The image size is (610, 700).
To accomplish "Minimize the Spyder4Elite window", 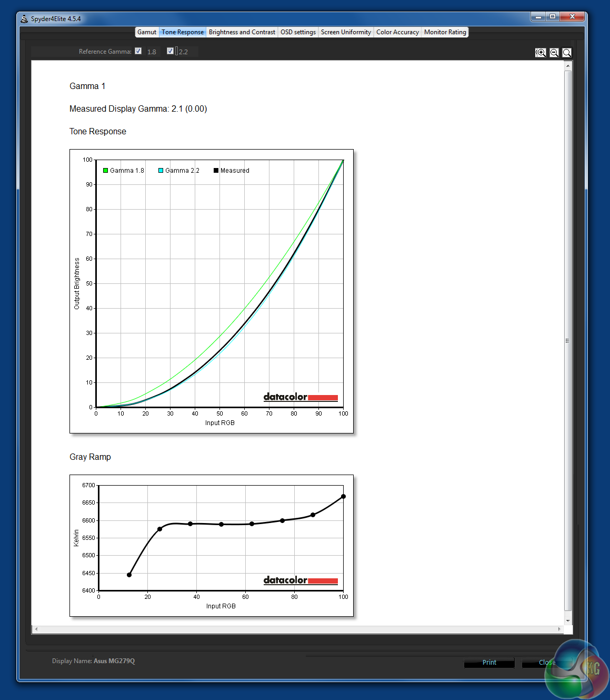I will [538, 17].
